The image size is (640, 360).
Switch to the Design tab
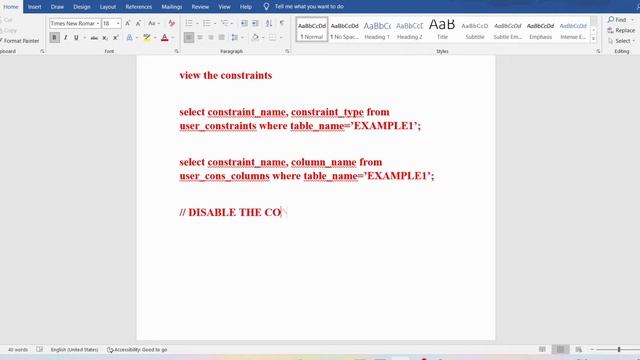(x=82, y=7)
